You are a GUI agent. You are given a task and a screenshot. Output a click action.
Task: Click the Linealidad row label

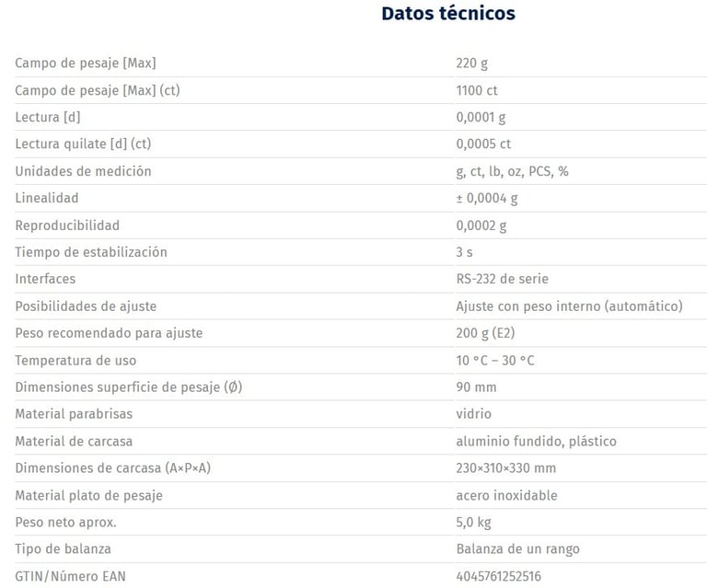coord(47,198)
